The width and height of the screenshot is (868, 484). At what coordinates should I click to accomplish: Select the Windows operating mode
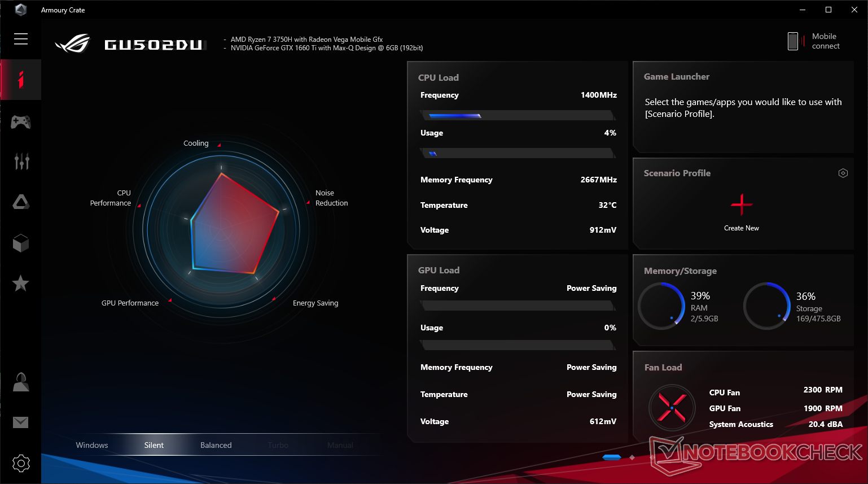point(92,445)
